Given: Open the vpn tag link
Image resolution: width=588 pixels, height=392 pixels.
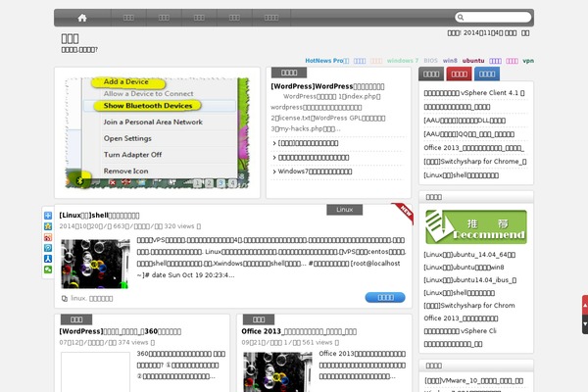Looking at the screenshot, I should (528, 61).
